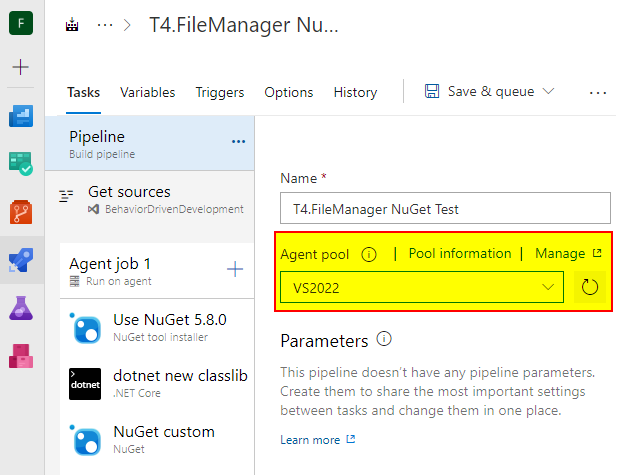618x475 pixels.
Task: Click the breadcrumb chevron separator
Action: point(127,25)
